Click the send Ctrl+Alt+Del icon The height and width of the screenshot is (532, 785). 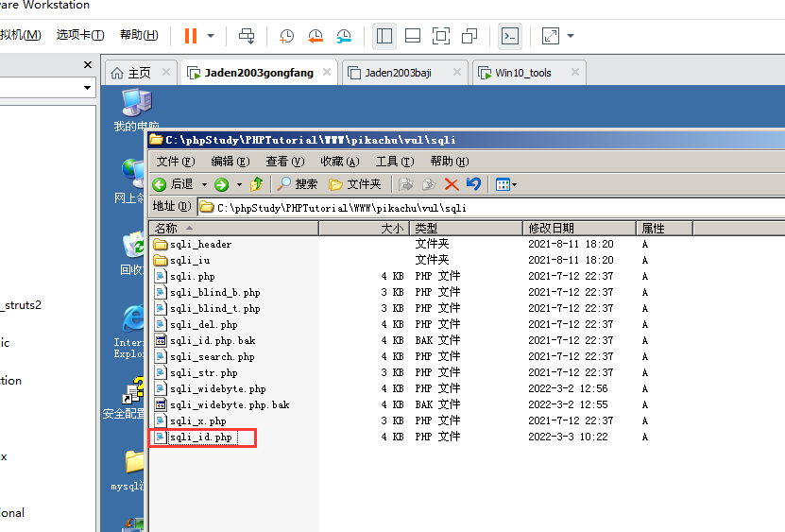(x=247, y=36)
